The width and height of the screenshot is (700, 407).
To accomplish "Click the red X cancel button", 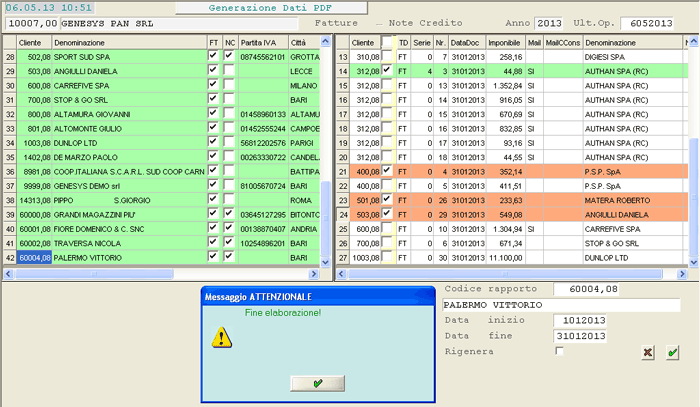I will pyautogui.click(x=648, y=353).
